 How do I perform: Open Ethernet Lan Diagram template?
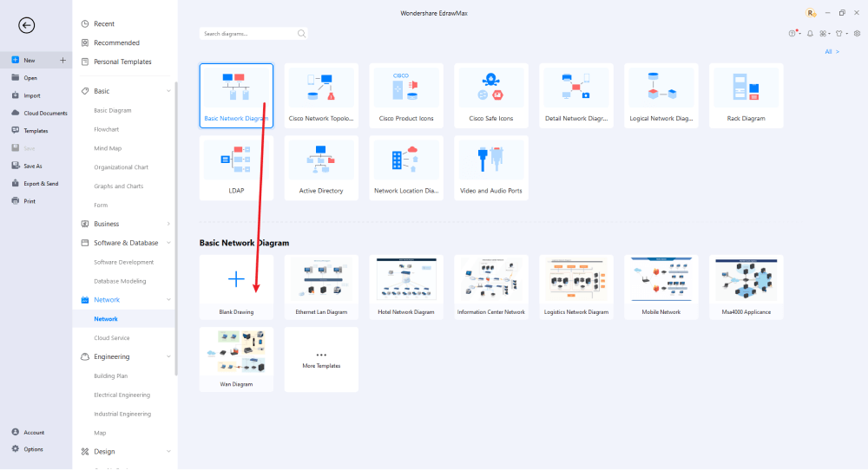321,287
